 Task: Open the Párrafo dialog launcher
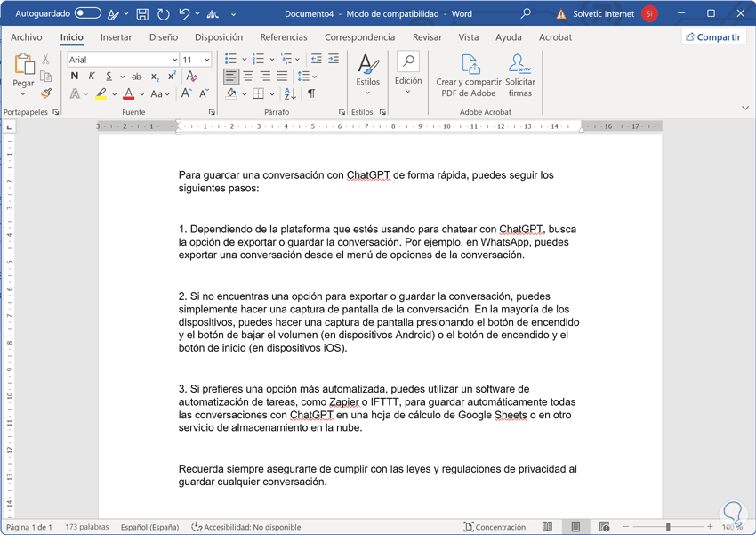[342, 112]
